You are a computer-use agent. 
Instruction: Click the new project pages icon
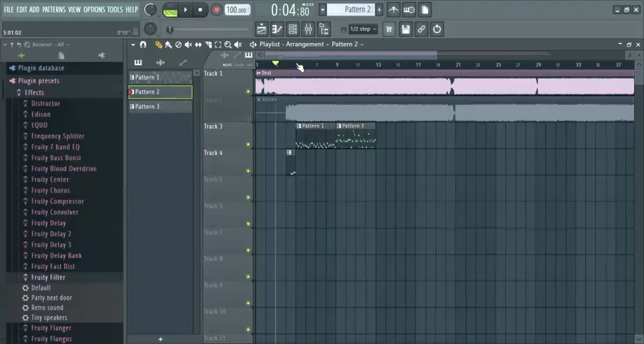425,9
